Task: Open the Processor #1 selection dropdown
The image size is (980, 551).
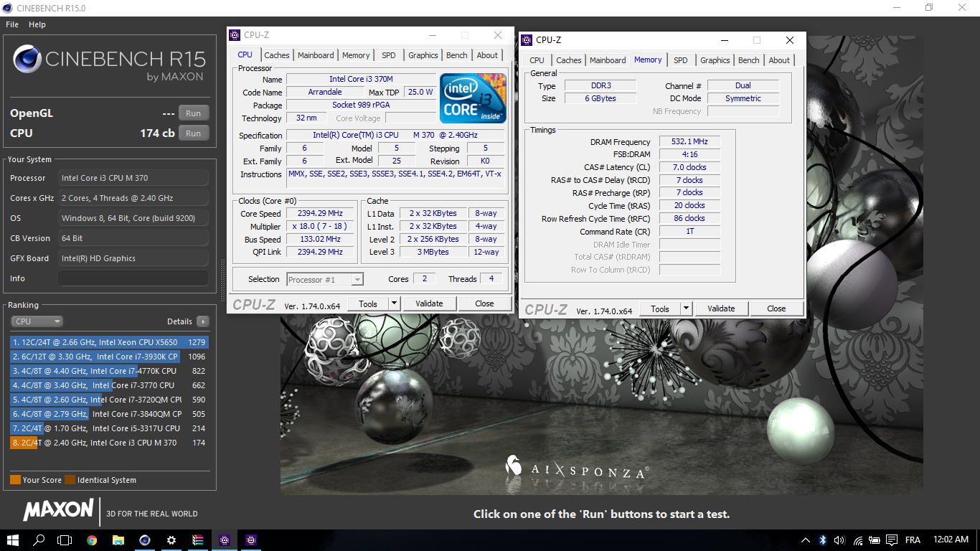Action: 325,280
